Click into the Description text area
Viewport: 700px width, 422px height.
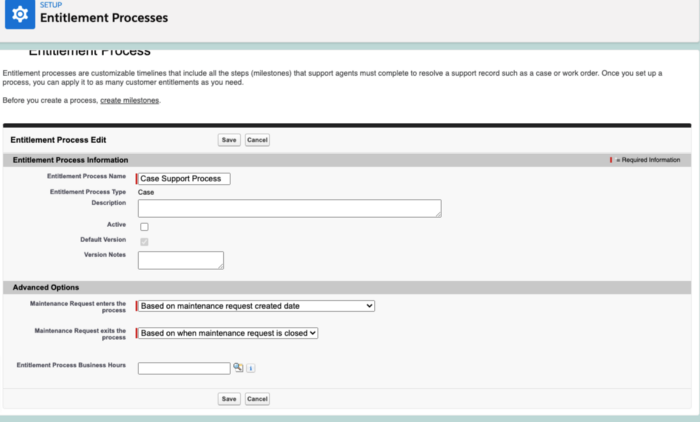[290, 209]
